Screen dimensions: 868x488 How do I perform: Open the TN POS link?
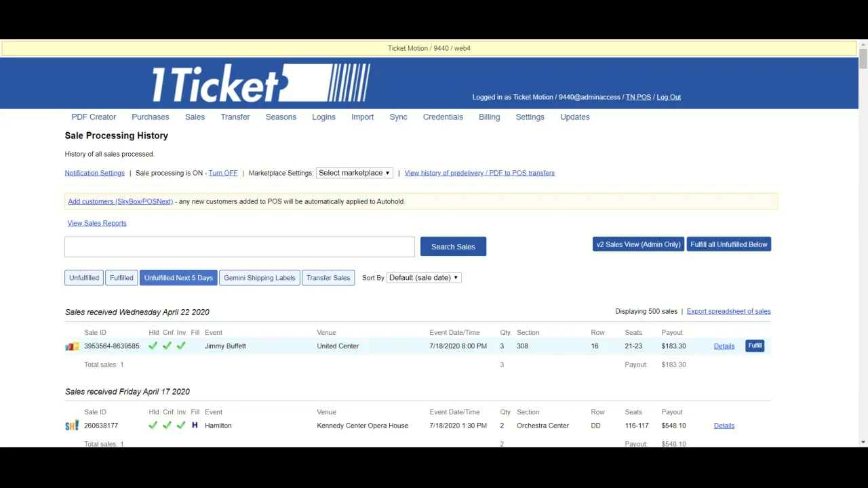(638, 97)
